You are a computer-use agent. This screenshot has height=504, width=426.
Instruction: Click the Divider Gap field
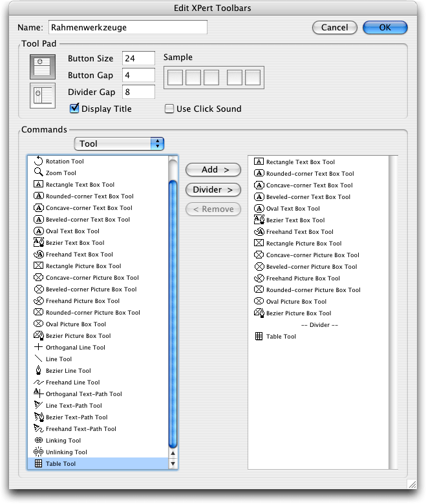point(138,92)
